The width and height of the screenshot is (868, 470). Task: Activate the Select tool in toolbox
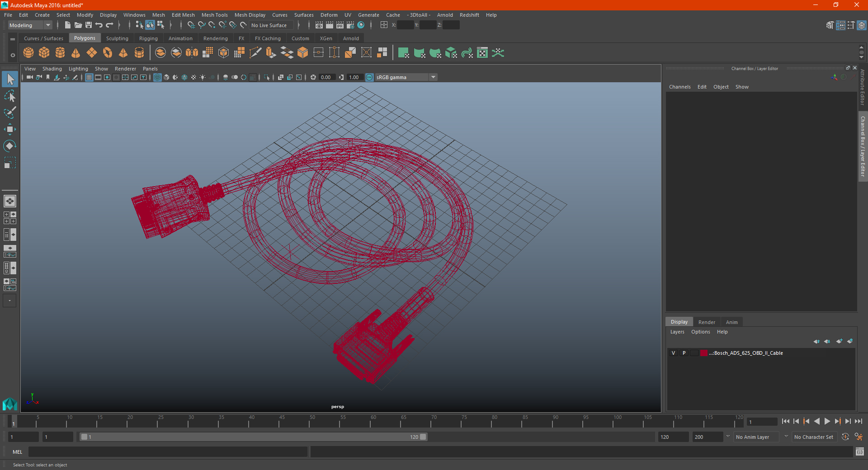click(x=10, y=80)
